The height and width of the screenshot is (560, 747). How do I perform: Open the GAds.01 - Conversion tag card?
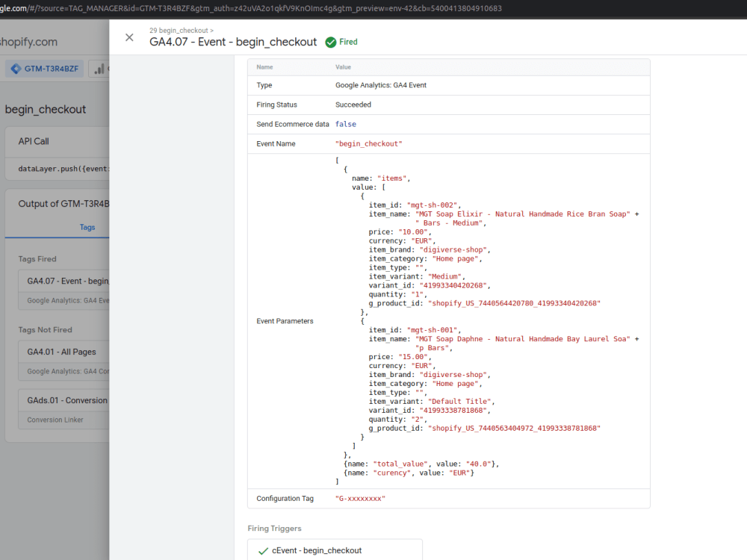coord(63,409)
